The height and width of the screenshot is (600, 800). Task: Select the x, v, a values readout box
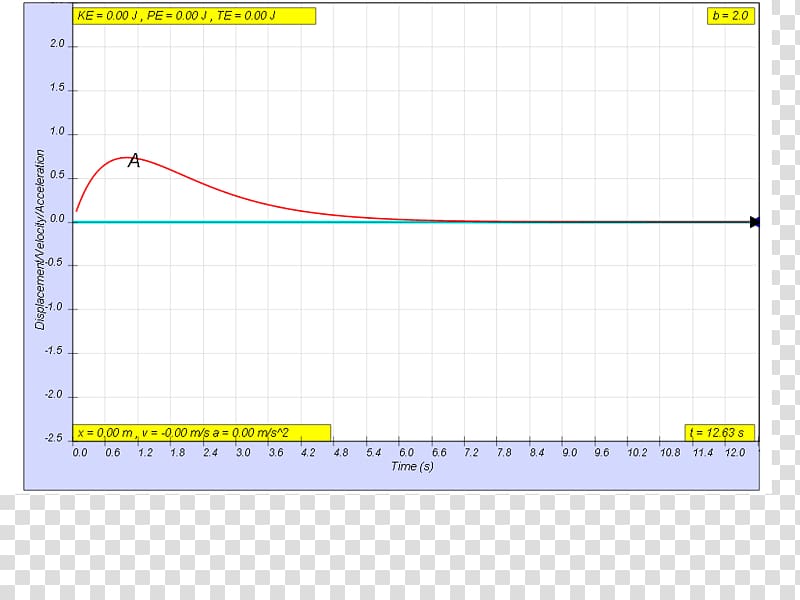tap(202, 432)
